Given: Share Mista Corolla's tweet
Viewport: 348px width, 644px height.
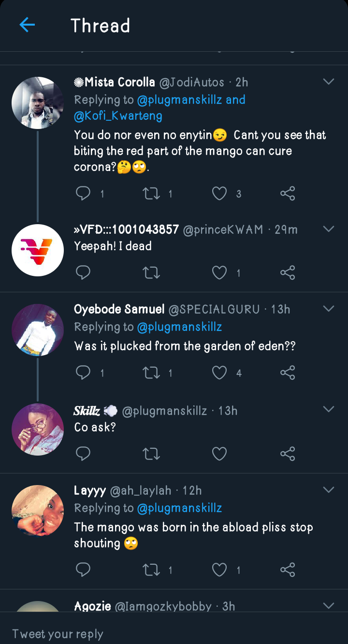Looking at the screenshot, I should [288, 194].
